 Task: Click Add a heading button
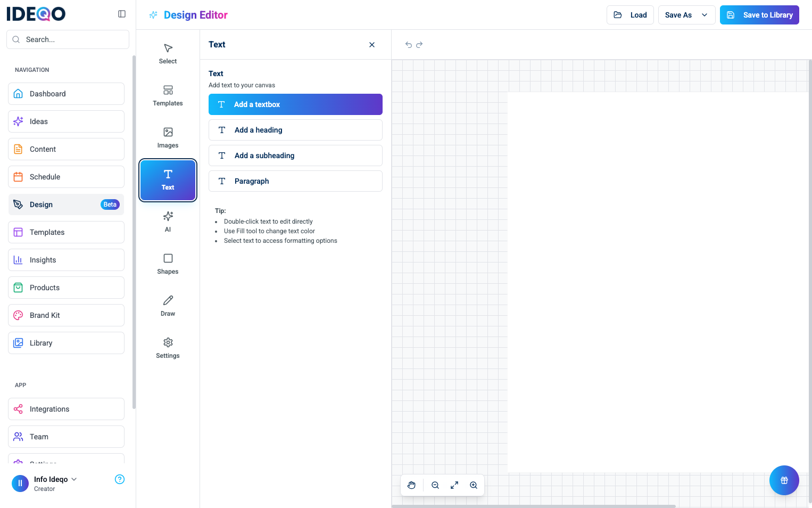tap(295, 130)
